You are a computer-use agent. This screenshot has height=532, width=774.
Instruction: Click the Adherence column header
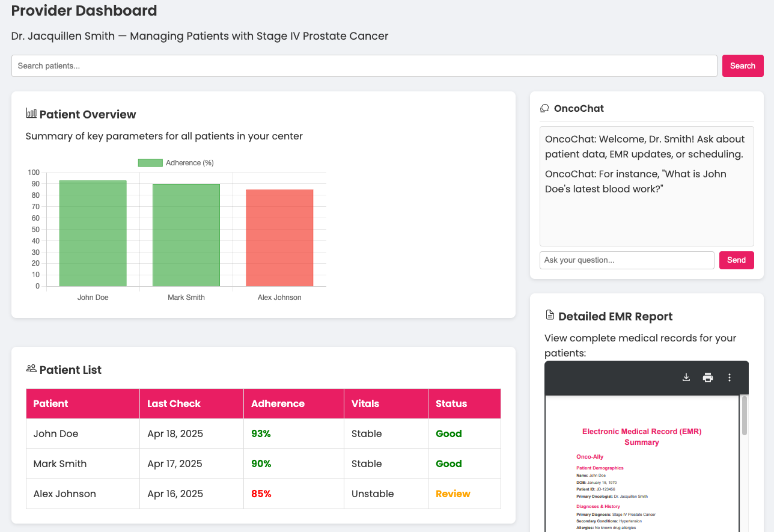pyautogui.click(x=294, y=403)
